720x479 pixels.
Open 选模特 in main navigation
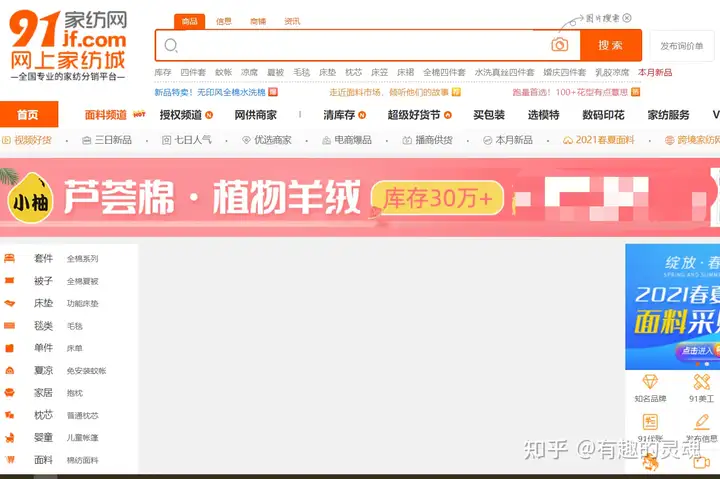(543, 115)
